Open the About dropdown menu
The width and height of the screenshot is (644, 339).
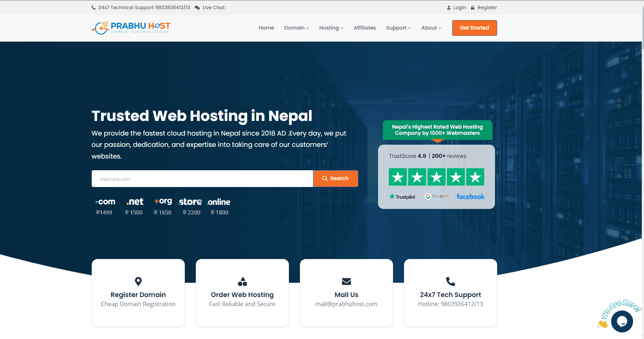point(431,28)
